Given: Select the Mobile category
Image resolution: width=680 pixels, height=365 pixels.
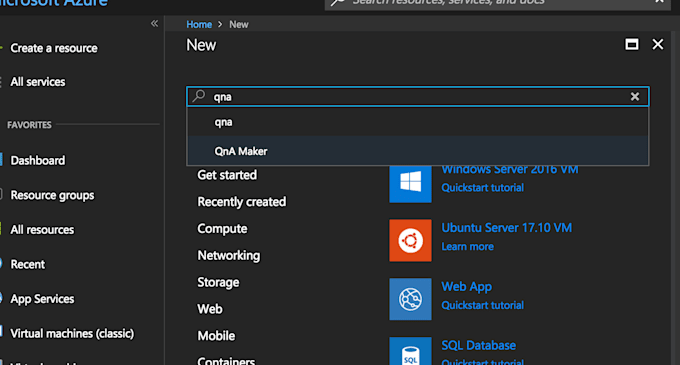Looking at the screenshot, I should (x=216, y=336).
